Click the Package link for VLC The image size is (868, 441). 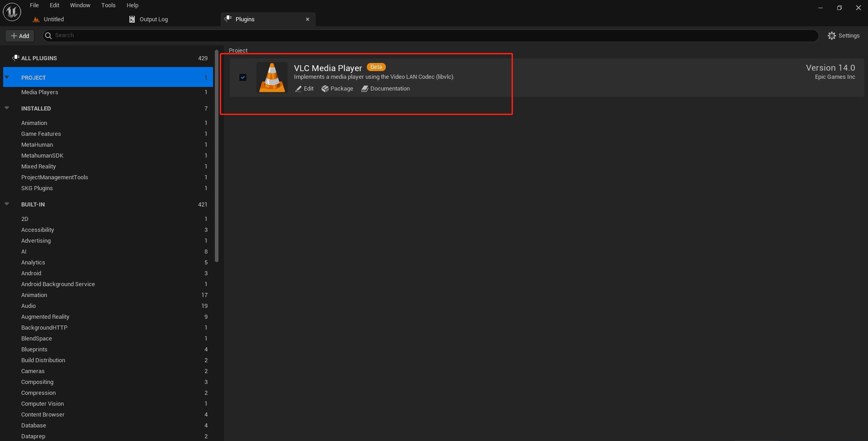(337, 89)
